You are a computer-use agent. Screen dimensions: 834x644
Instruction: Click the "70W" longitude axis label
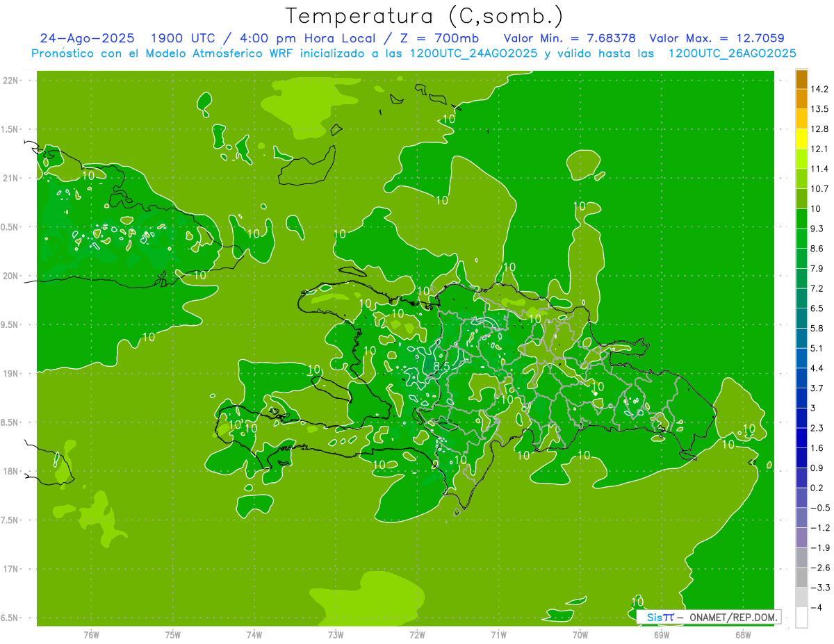point(580,635)
